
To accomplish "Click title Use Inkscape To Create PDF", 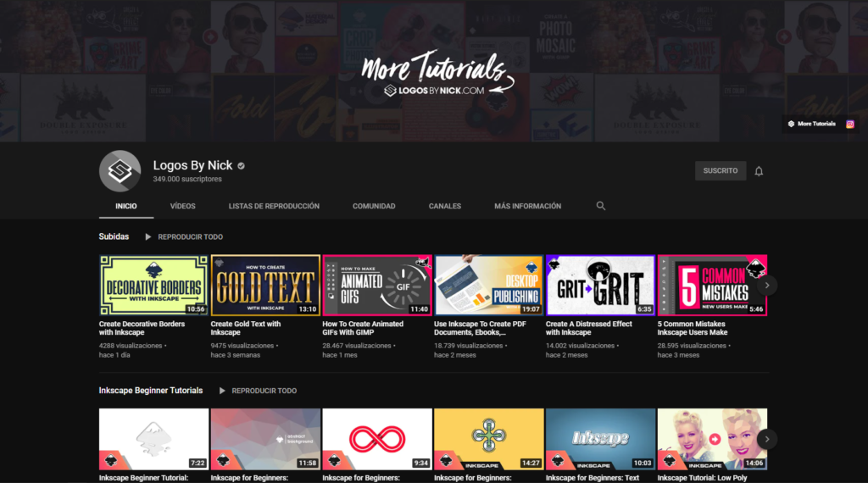I will (x=480, y=328).
